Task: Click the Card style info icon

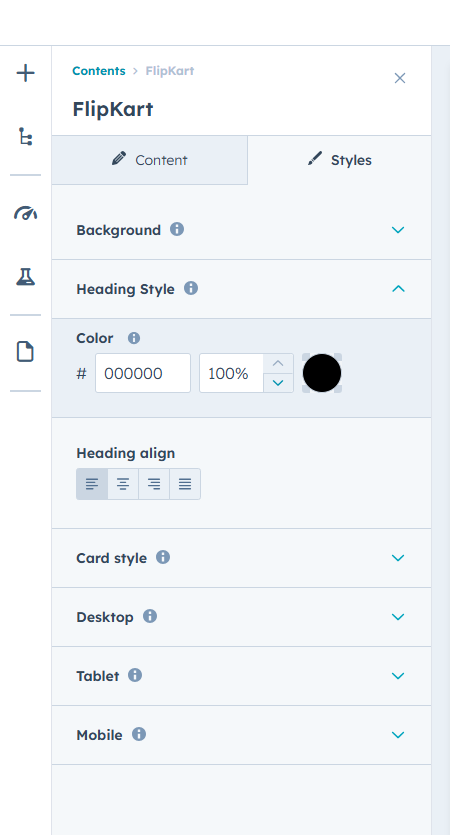Action: click(x=163, y=558)
